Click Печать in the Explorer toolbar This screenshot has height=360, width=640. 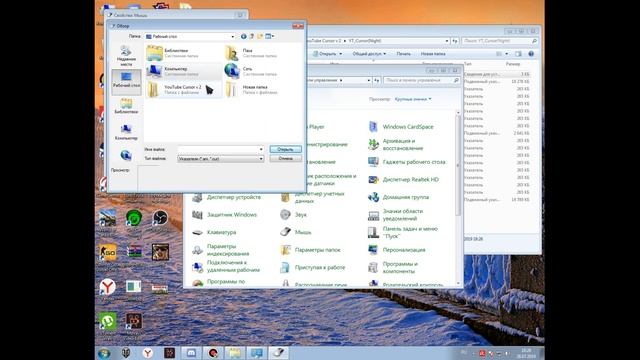point(403,54)
